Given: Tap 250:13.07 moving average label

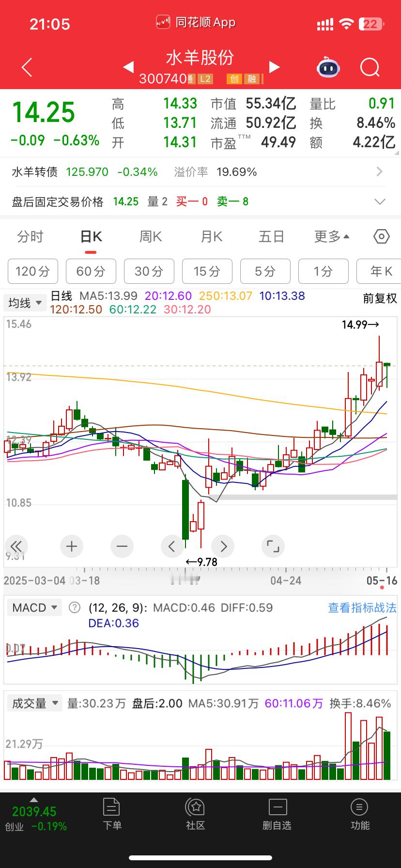Looking at the screenshot, I should point(225,295).
